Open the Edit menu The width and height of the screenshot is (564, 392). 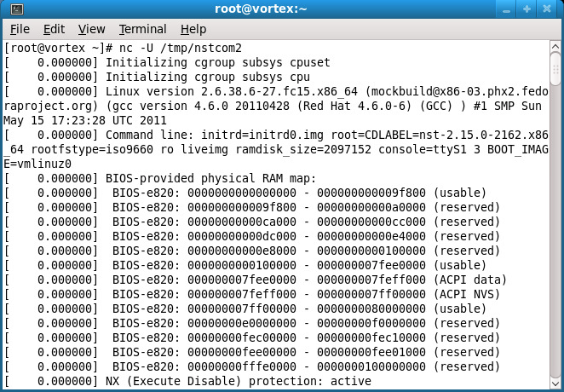tap(54, 29)
